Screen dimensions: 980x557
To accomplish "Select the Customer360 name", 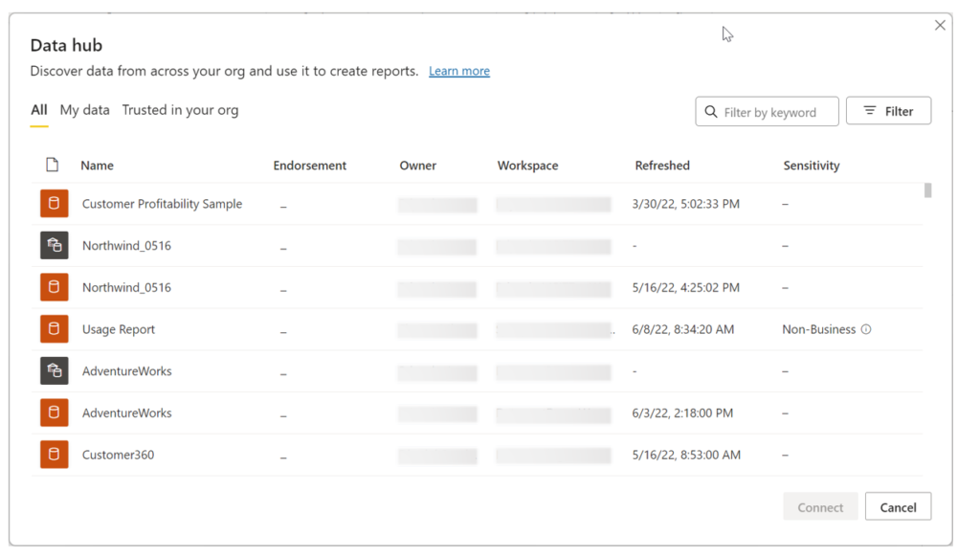I will click(x=118, y=456).
